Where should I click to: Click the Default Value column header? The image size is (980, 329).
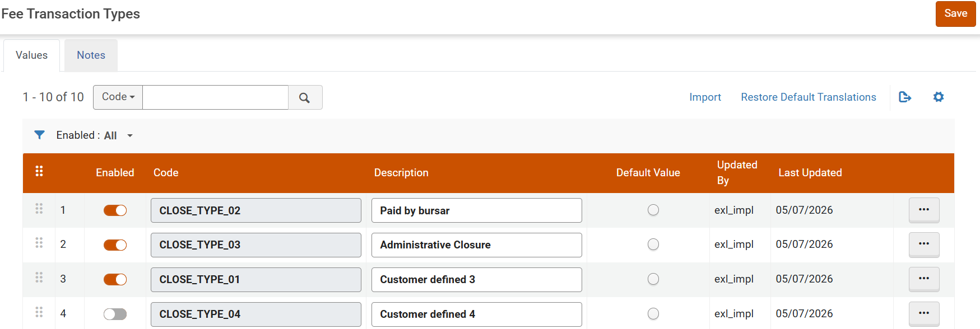pos(648,173)
